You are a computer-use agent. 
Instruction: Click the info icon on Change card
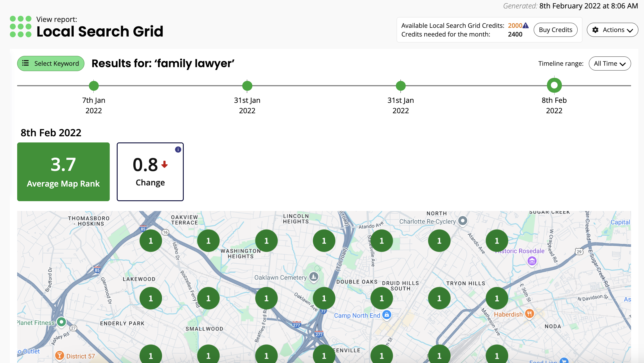tap(178, 149)
